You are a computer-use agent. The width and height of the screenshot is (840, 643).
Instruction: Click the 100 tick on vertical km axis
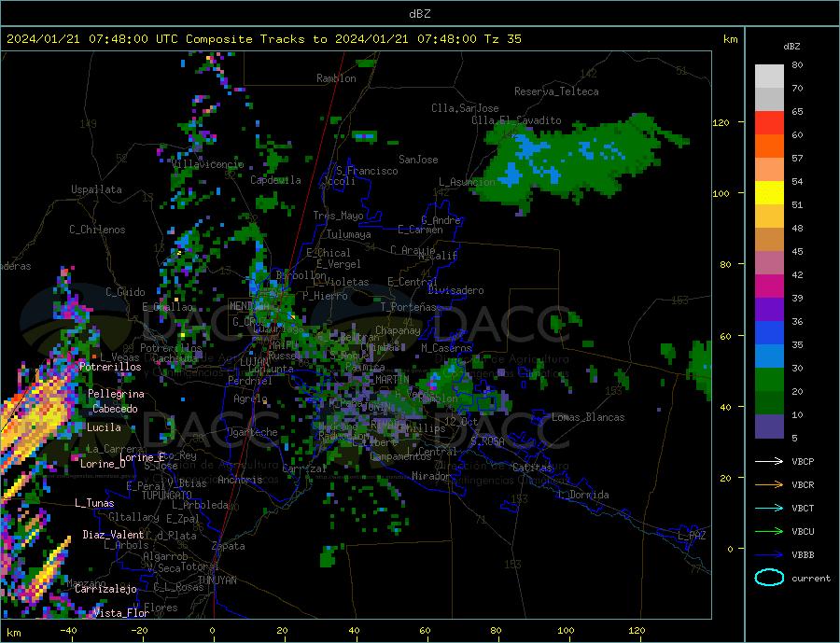click(721, 193)
